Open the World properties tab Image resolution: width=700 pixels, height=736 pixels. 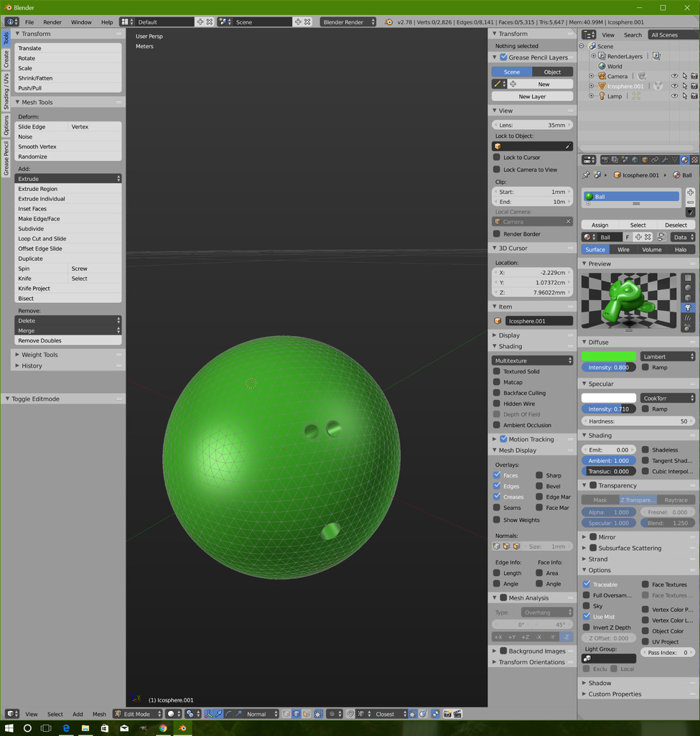coord(635,160)
